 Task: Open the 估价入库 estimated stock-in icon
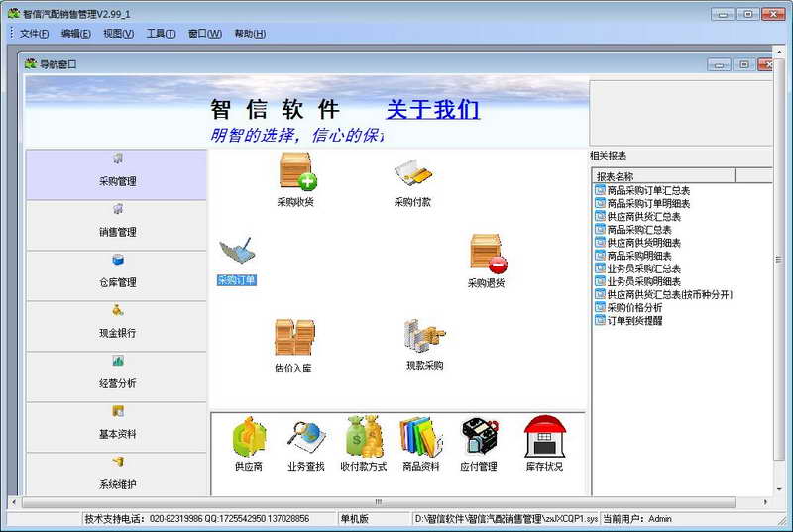pos(293,346)
